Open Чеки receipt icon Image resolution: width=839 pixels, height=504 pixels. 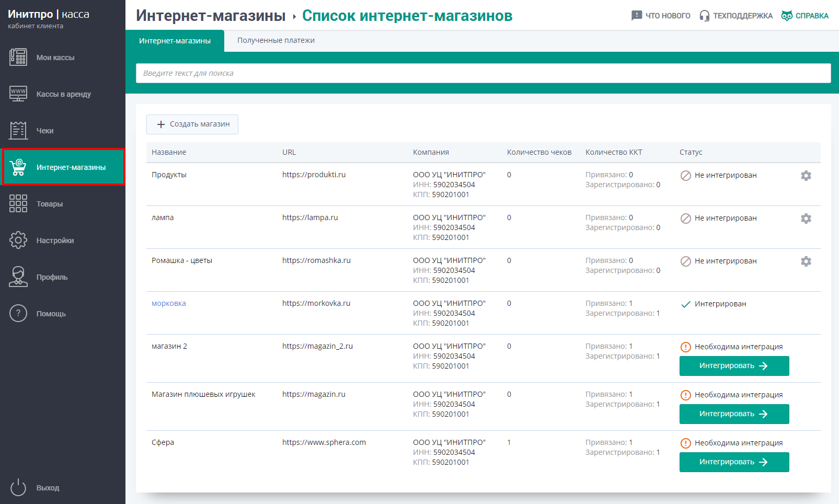point(18,130)
